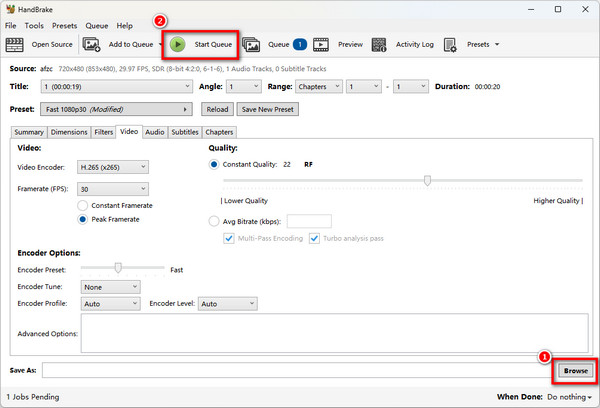Image resolution: width=600 pixels, height=408 pixels.
Task: Click the Duration value 00:00:20
Action: coord(488,87)
